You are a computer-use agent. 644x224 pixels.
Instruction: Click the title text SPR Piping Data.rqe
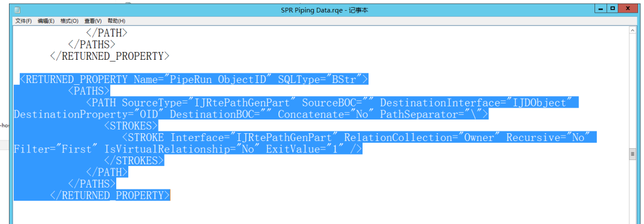pyautogui.click(x=313, y=10)
